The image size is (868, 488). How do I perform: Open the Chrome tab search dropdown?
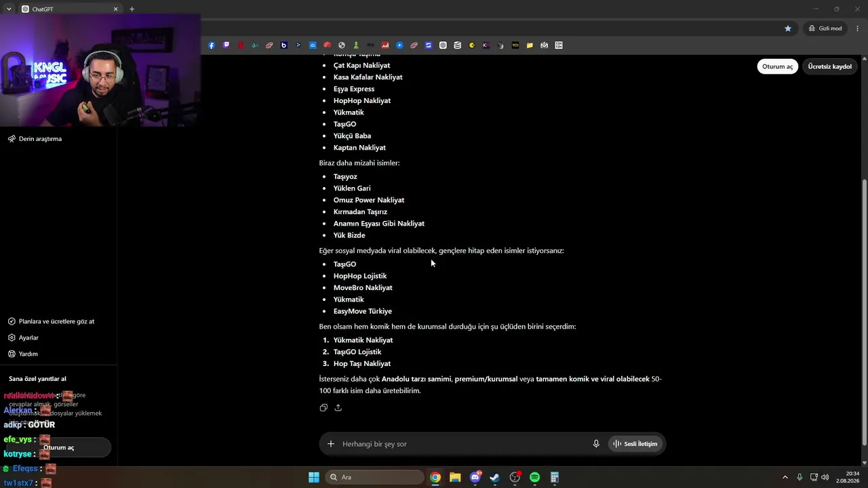tap(9, 9)
